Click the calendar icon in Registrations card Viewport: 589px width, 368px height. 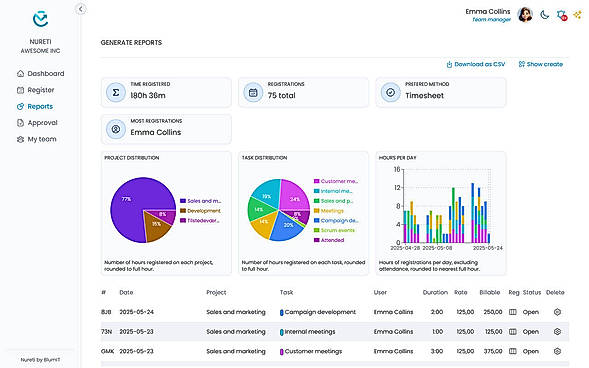(x=253, y=92)
